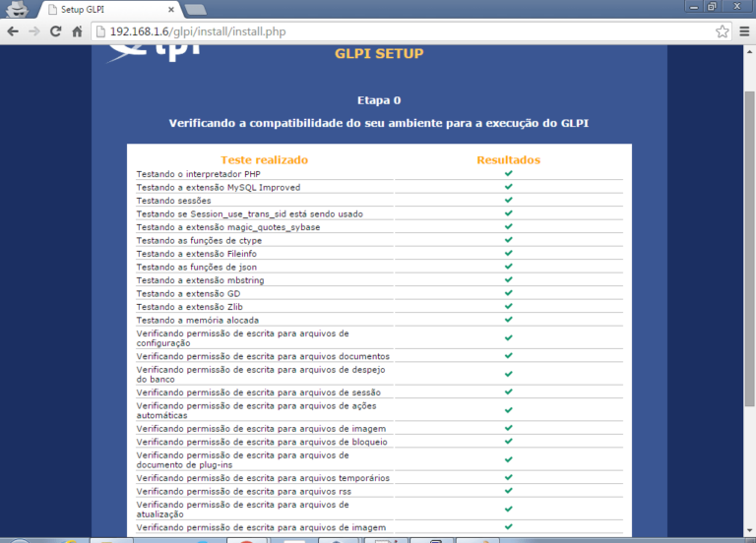This screenshot has height=543, width=756.
Task: Open the Chrome hamburger menu
Action: (744, 31)
